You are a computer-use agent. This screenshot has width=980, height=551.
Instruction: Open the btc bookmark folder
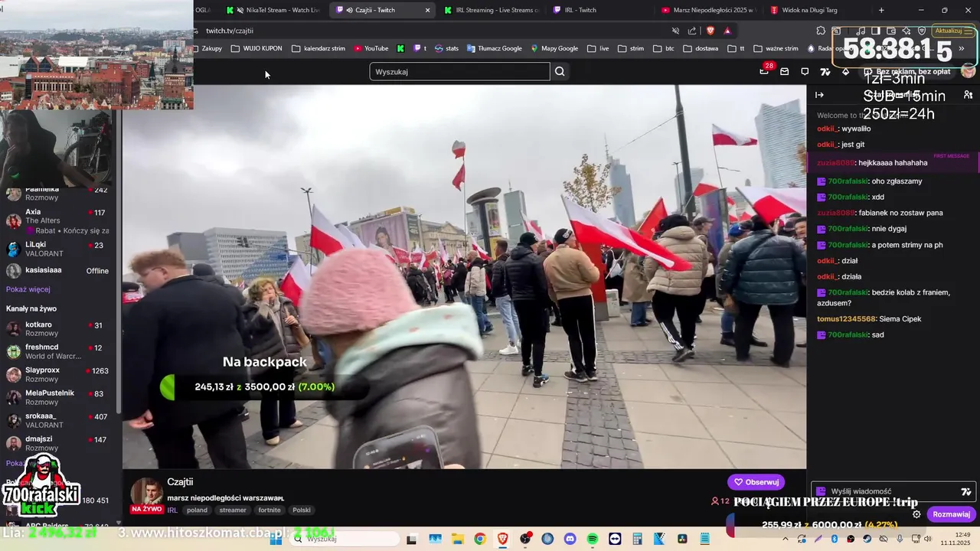663,48
